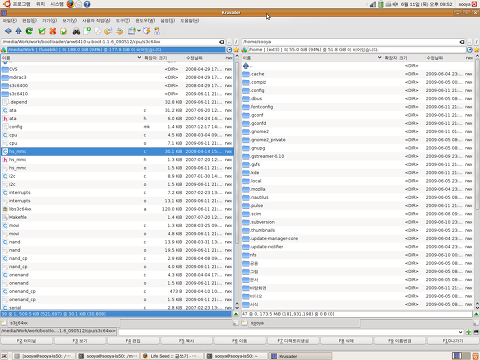Screen dimensions: 480x360
Task: Open left panel directory history dropdown
Action: (x=229, y=50)
